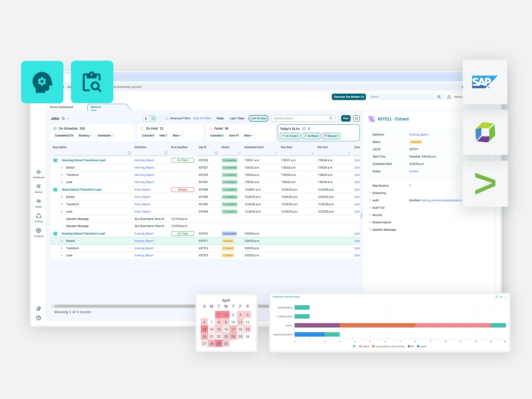Open the Catalog sidebar icon
The width and height of the screenshot is (532, 399).
click(x=39, y=216)
